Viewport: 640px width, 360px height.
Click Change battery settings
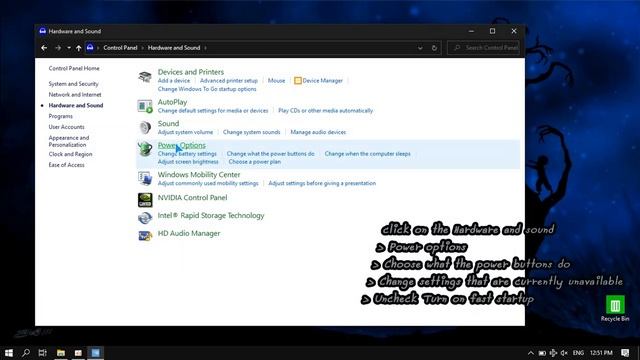(187, 154)
